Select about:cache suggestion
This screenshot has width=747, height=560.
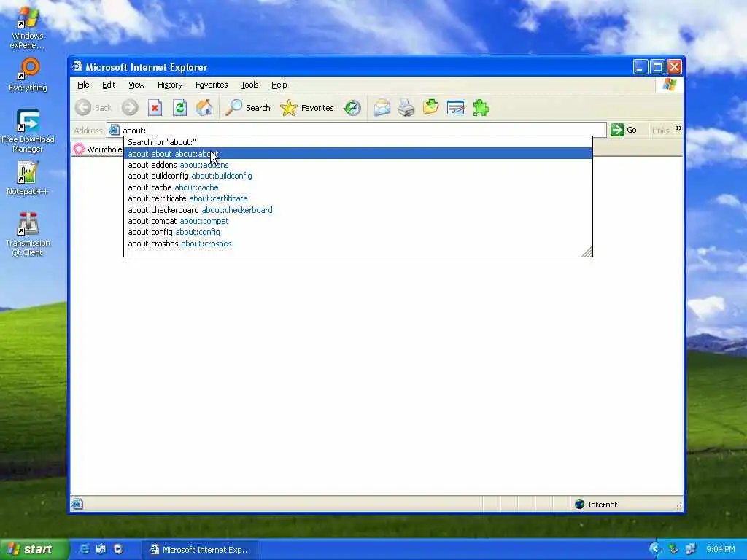tap(357, 187)
